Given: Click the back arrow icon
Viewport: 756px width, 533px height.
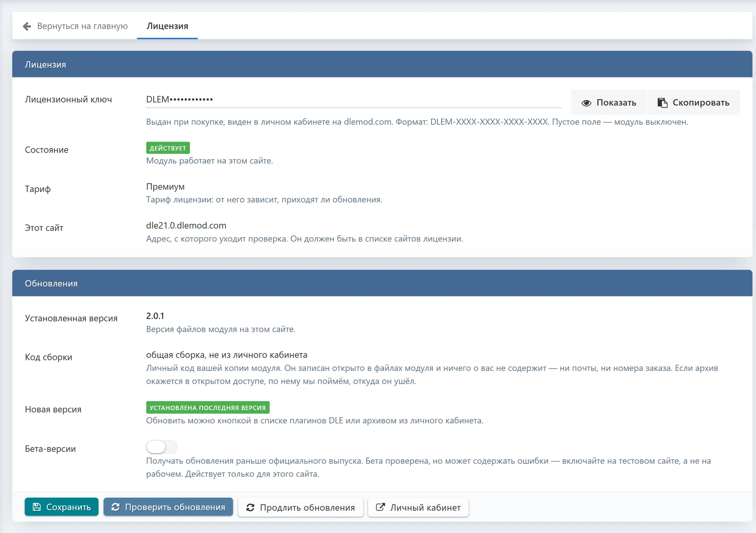Looking at the screenshot, I should 27,26.
